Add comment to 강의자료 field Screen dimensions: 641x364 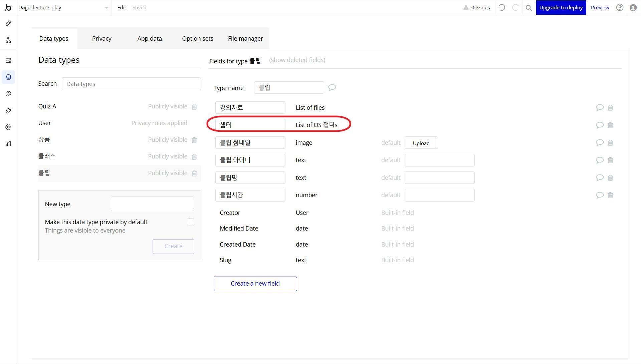pos(600,107)
